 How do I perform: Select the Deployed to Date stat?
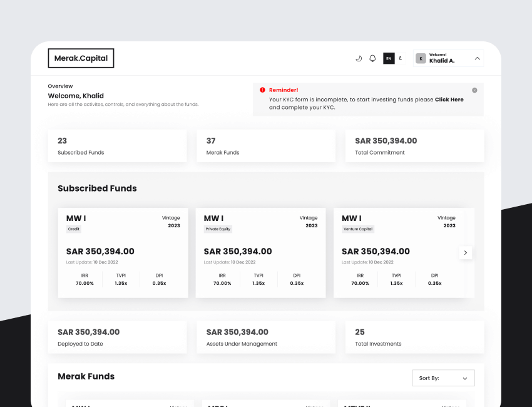(x=118, y=337)
